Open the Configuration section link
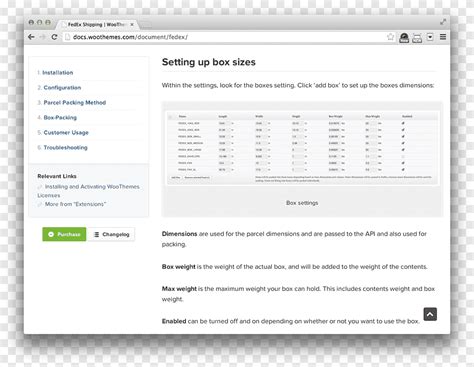This screenshot has height=367, width=474. [x=62, y=88]
